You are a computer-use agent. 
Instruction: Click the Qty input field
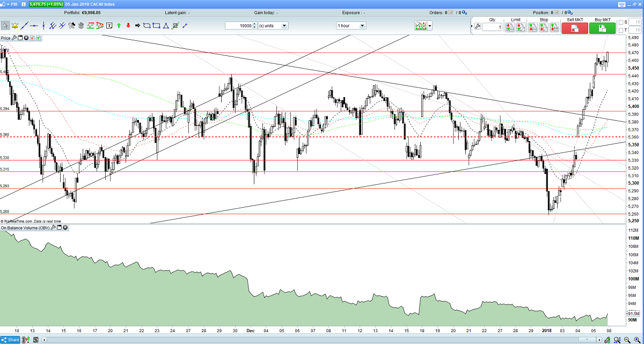pos(492,27)
